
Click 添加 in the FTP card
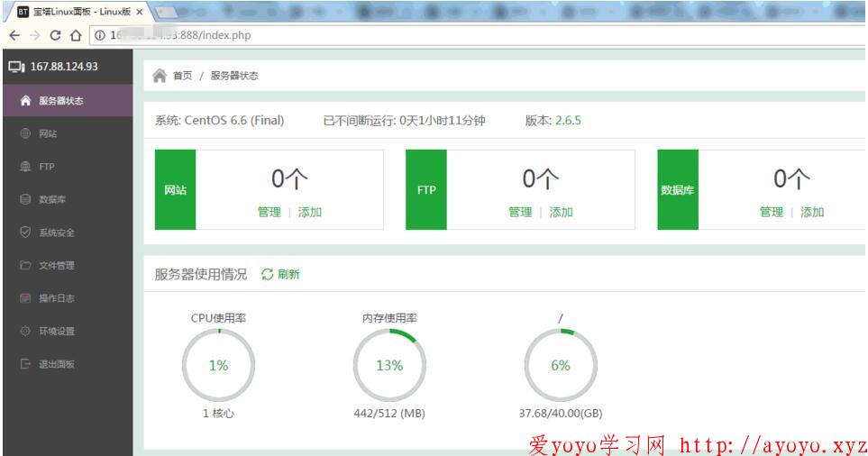pos(561,212)
